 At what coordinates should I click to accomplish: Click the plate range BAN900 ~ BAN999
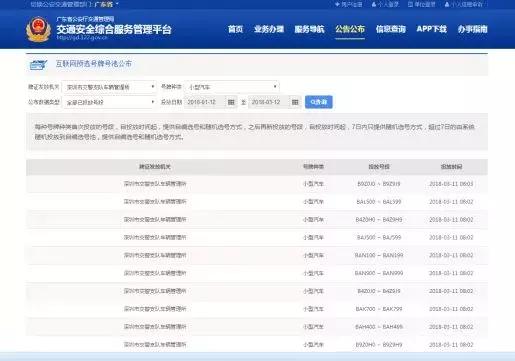pos(379,273)
